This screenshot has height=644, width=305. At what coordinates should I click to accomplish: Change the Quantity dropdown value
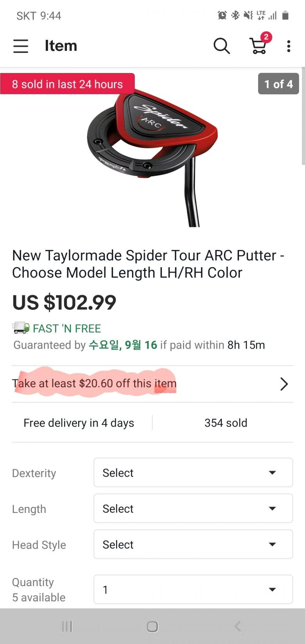tap(193, 590)
